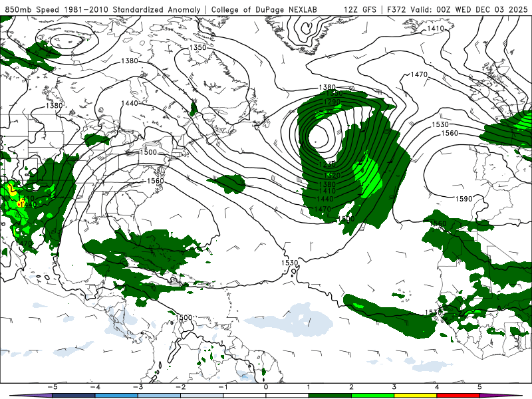This screenshot has width=532, height=399.
Task: Select the dark navy −5-to−4 colorbar segment
Action: [74, 396]
